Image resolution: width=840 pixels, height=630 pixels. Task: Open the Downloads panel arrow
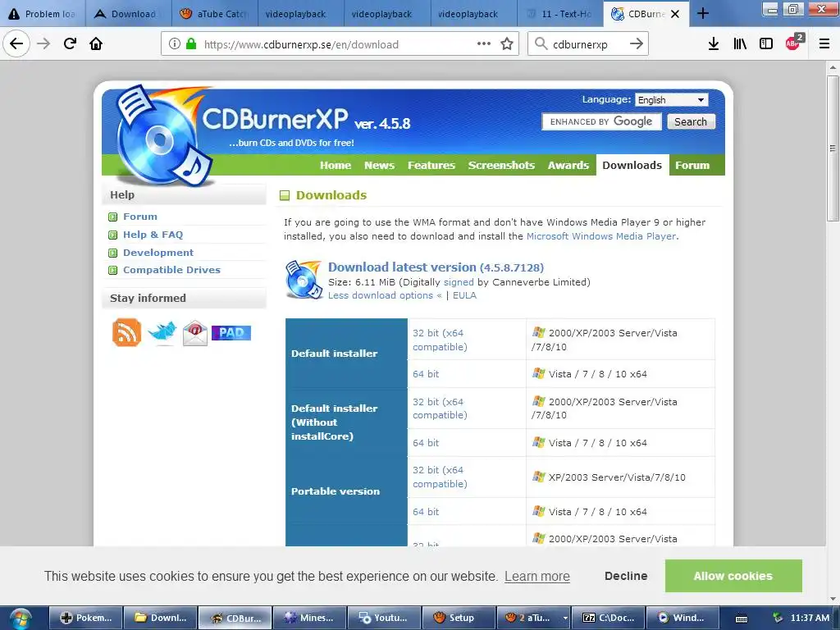click(713, 44)
